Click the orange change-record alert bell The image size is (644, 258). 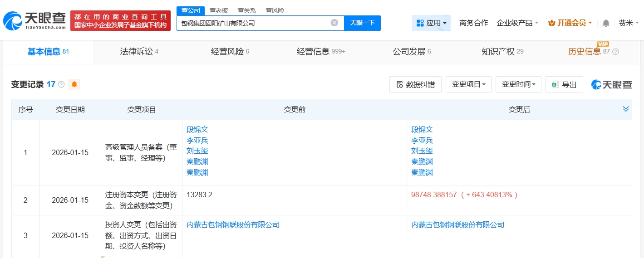[74, 84]
